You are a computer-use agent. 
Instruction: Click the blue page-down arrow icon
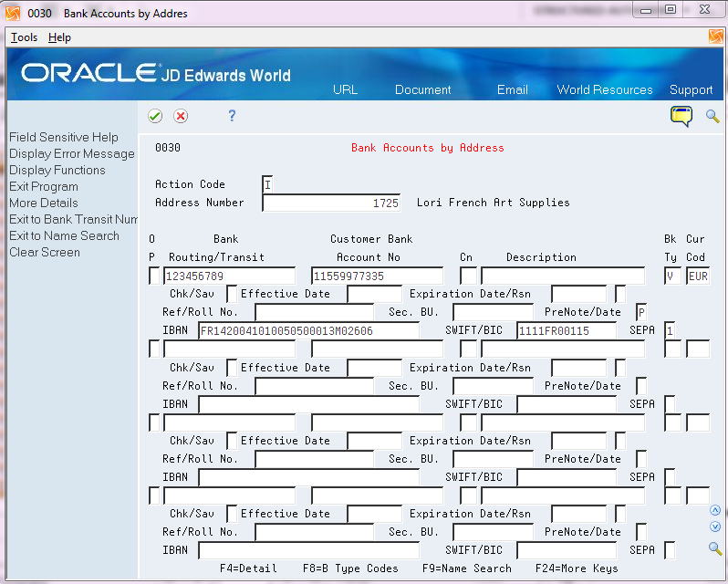[715, 527]
